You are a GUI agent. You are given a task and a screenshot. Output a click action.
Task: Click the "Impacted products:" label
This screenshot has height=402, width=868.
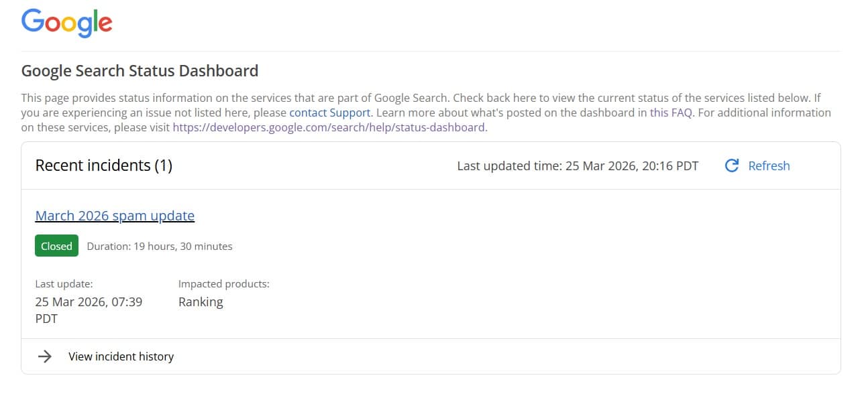(223, 284)
